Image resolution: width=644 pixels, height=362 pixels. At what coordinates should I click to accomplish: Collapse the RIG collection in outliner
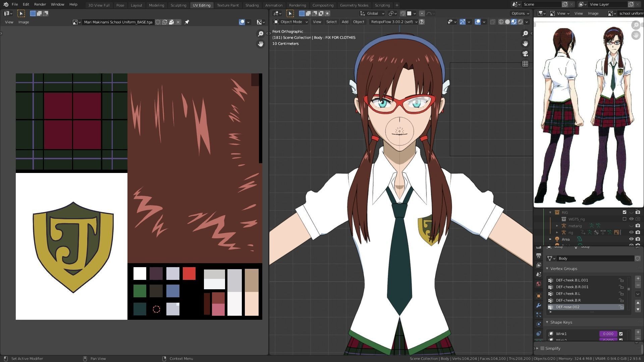(x=550, y=213)
